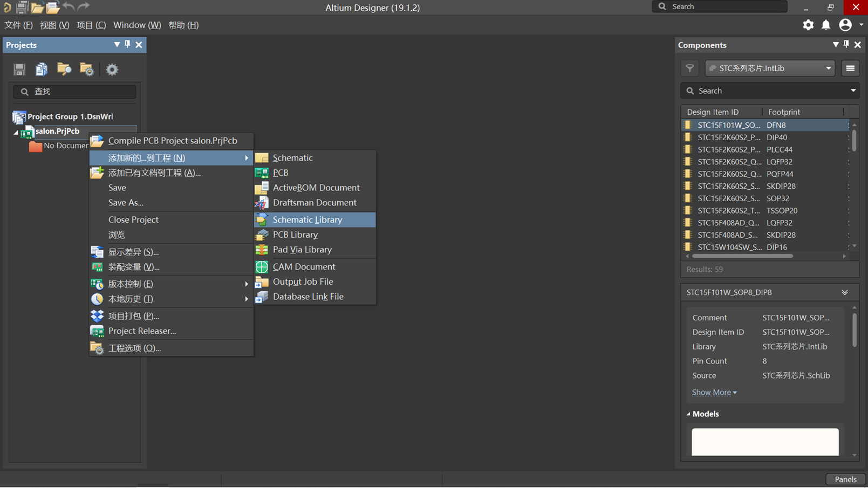Select PCB Library entry
Image resolution: width=868 pixels, height=488 pixels.
point(315,235)
